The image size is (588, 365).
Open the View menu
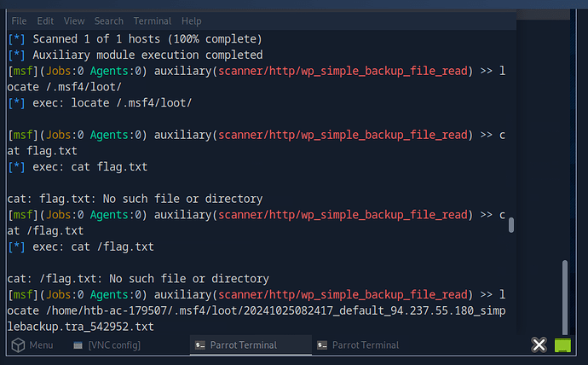74,20
